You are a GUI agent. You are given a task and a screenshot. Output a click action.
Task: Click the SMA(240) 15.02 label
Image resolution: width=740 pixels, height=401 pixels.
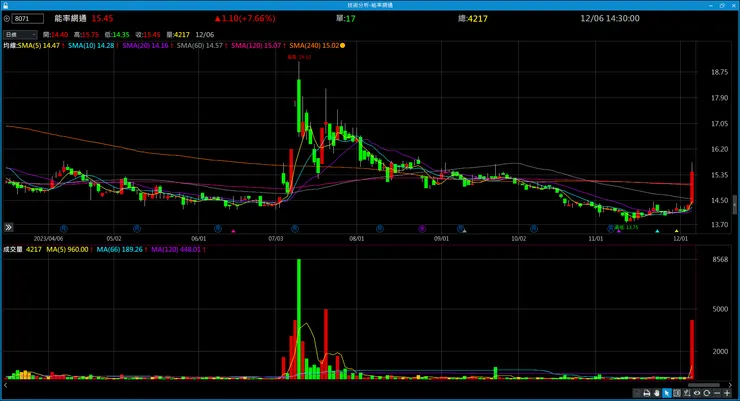(314, 46)
